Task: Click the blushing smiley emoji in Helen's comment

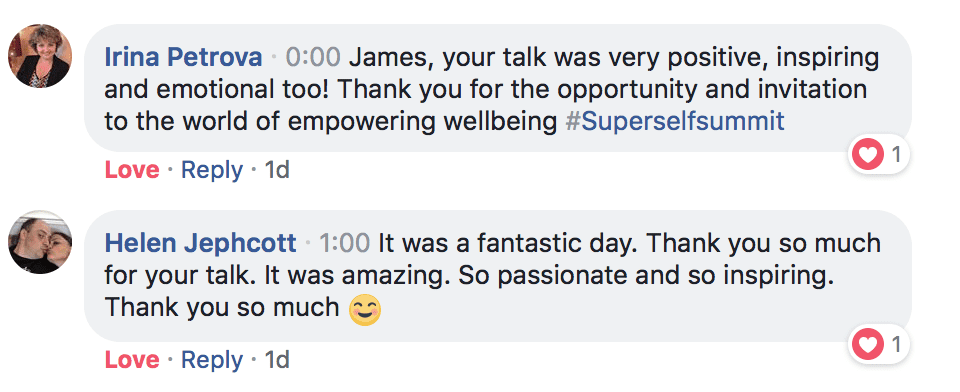Action: click(x=365, y=309)
